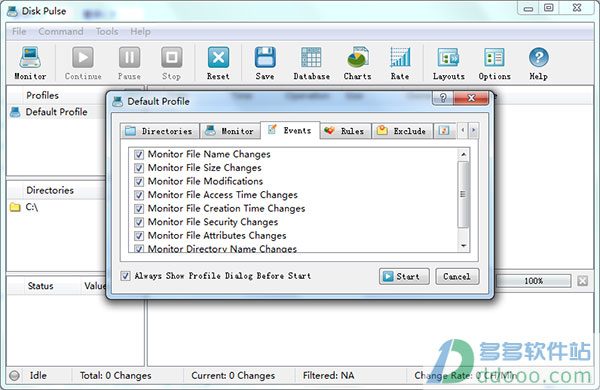
Task: Select the C:\ directory entry text
Action: tap(32, 207)
